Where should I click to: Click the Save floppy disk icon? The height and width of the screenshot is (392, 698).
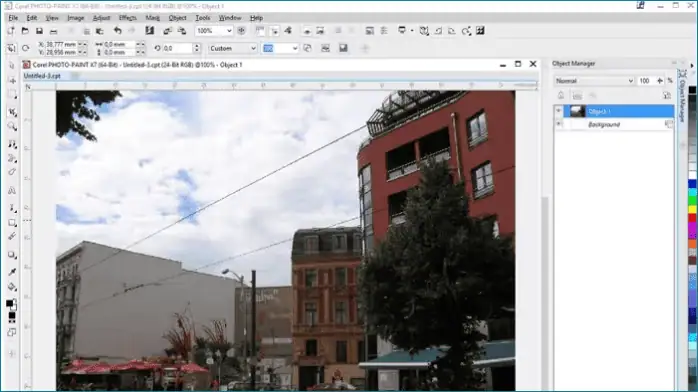pyautogui.click(x=39, y=31)
